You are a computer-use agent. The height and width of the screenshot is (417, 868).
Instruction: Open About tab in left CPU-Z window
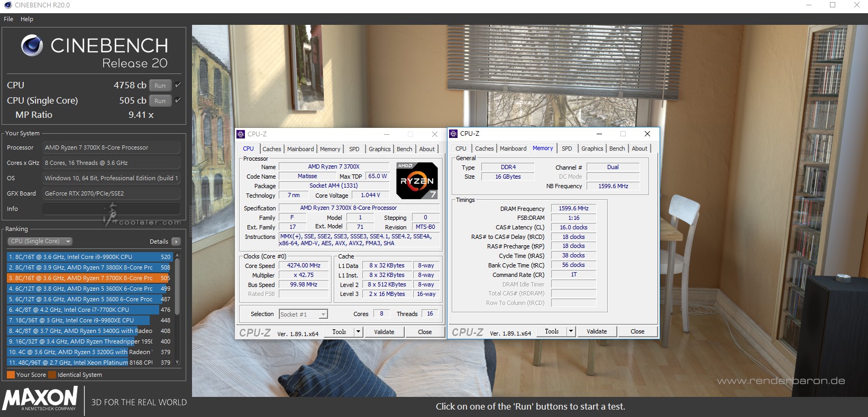tap(427, 149)
